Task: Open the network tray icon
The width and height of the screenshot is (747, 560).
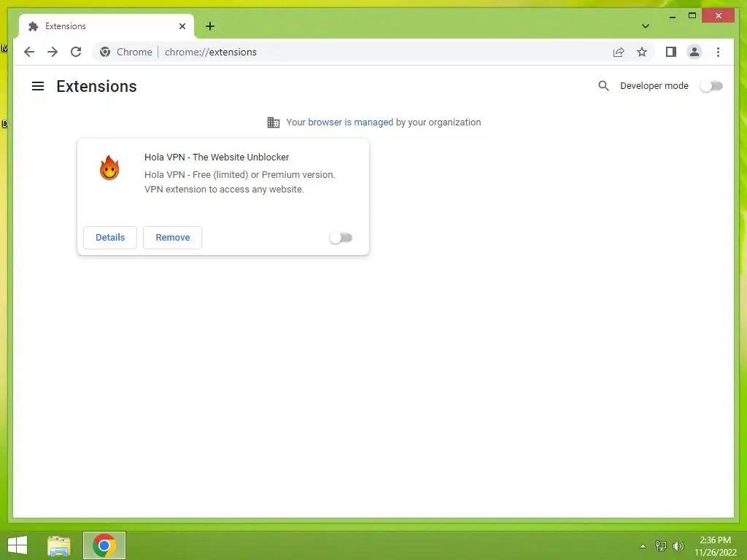Action: pyautogui.click(x=660, y=546)
